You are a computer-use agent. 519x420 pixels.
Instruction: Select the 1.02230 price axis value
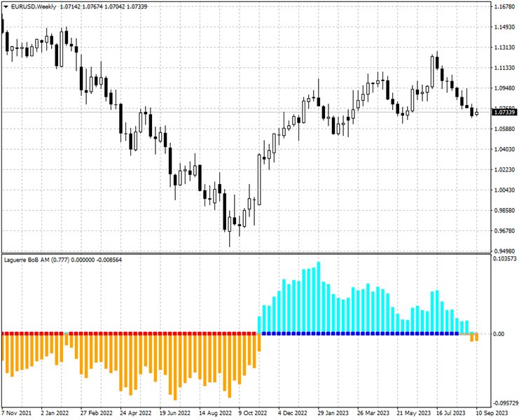[x=505, y=169]
